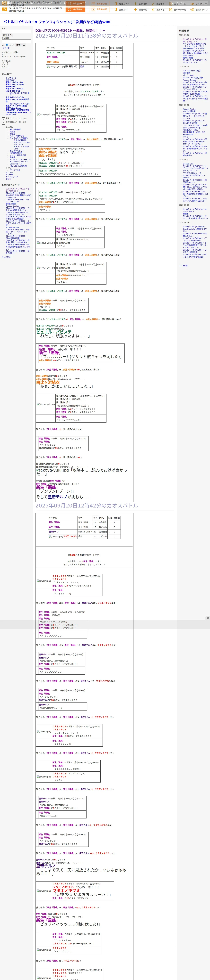This screenshot has width=210, height=980.
Task: Open 直轄バトルロイヤル(無印) menu link
Action: [16, 106]
